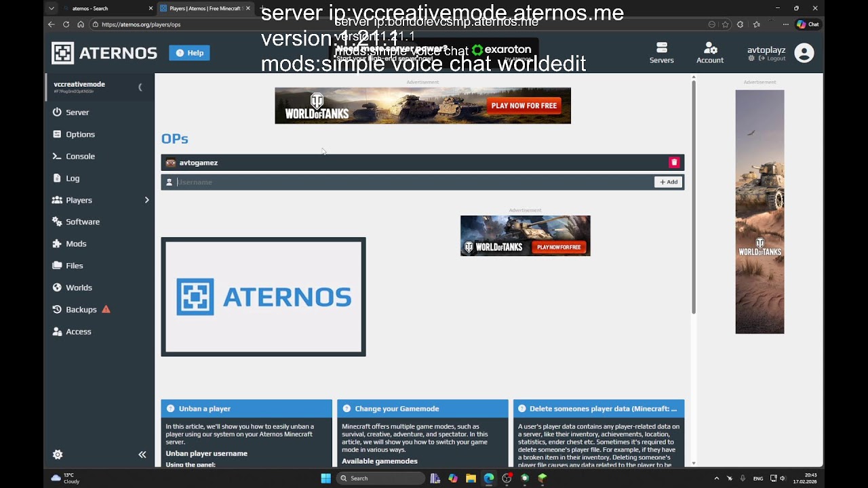Viewport: 868px width, 488px height.
Task: Click the Add button for OPs
Action: (x=668, y=182)
